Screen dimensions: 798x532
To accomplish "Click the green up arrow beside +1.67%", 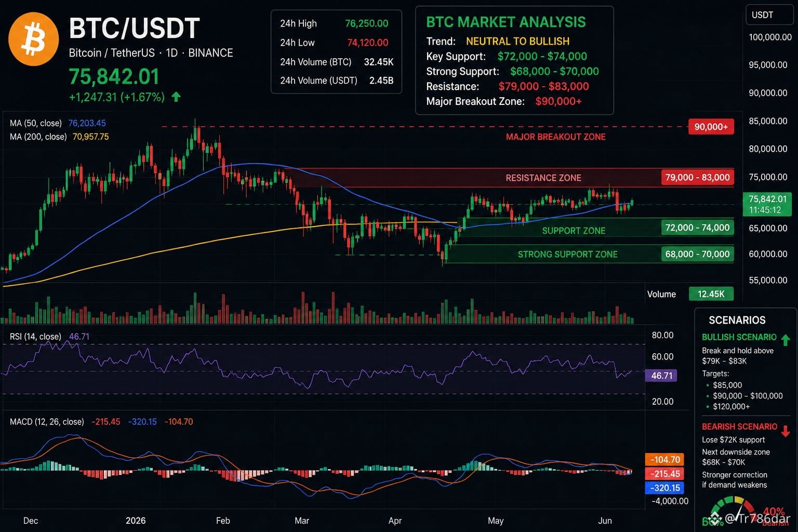I will [176, 97].
